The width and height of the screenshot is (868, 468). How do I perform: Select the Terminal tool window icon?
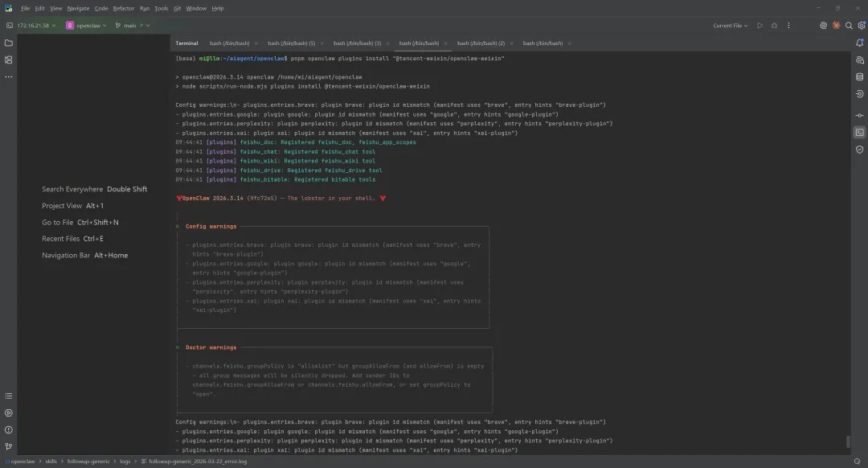click(x=859, y=133)
